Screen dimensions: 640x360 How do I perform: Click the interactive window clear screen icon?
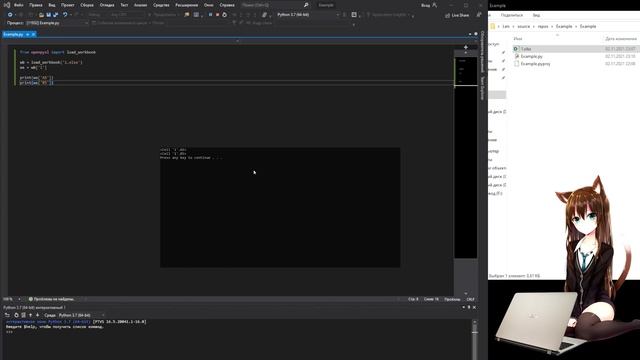point(23,315)
